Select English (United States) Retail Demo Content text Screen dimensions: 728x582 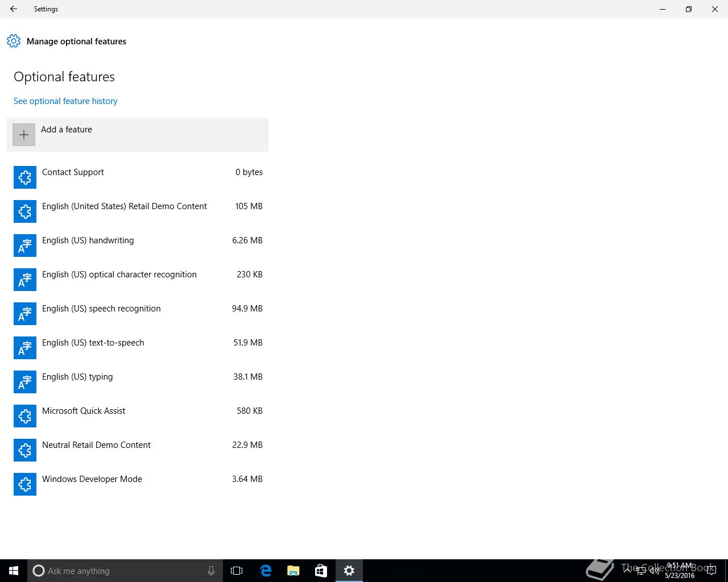tap(125, 206)
